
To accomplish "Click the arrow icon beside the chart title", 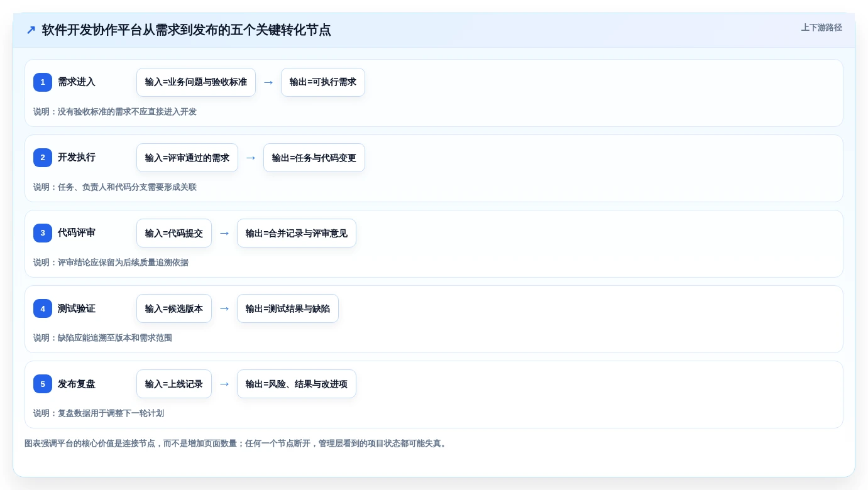I will click(31, 30).
